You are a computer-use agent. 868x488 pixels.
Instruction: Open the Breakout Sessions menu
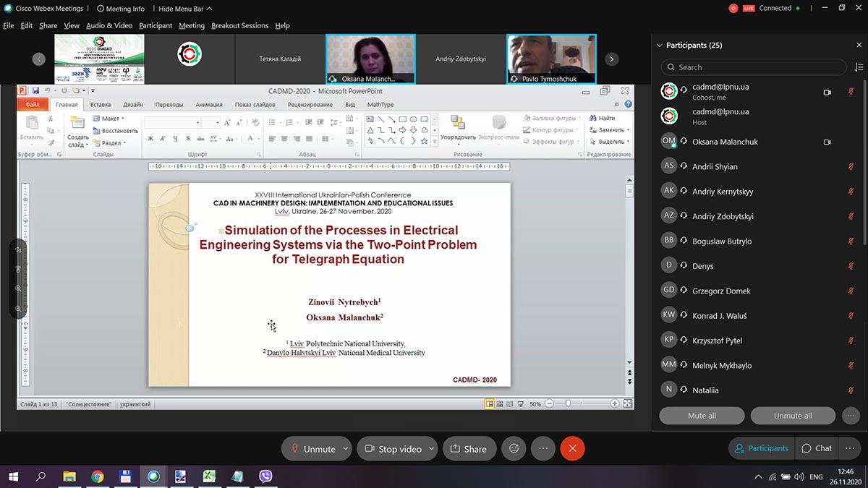click(239, 25)
